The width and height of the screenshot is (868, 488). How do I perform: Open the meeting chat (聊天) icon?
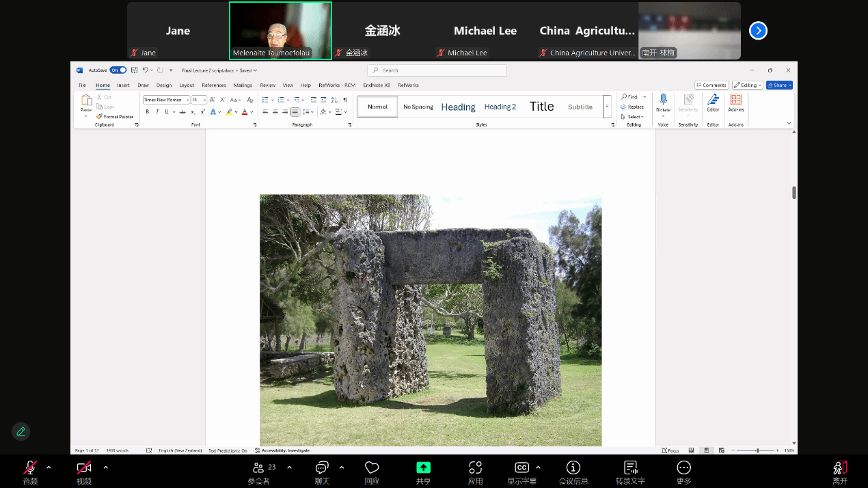point(322,467)
